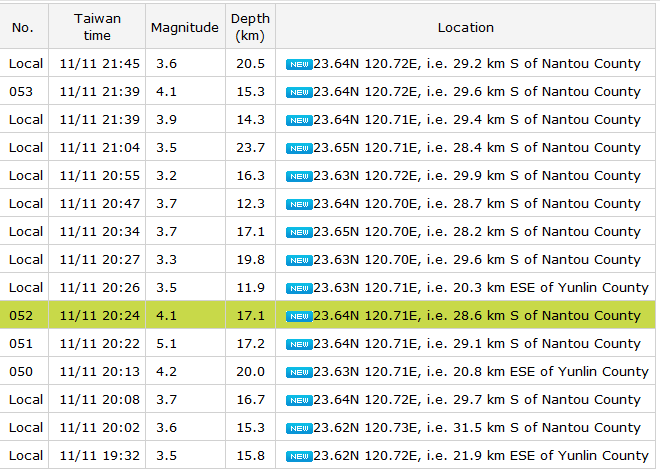
Task: Click the magnitude 5.1 cell value
Action: pos(166,344)
